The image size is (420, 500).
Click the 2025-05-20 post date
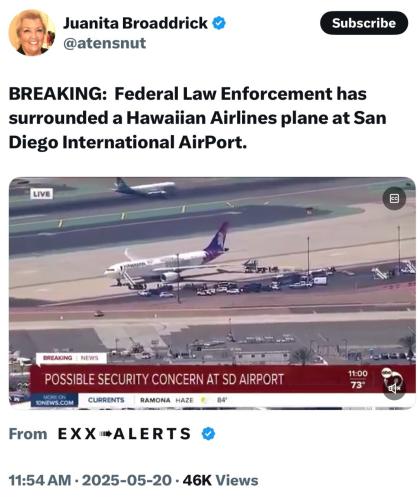[x=127, y=480]
